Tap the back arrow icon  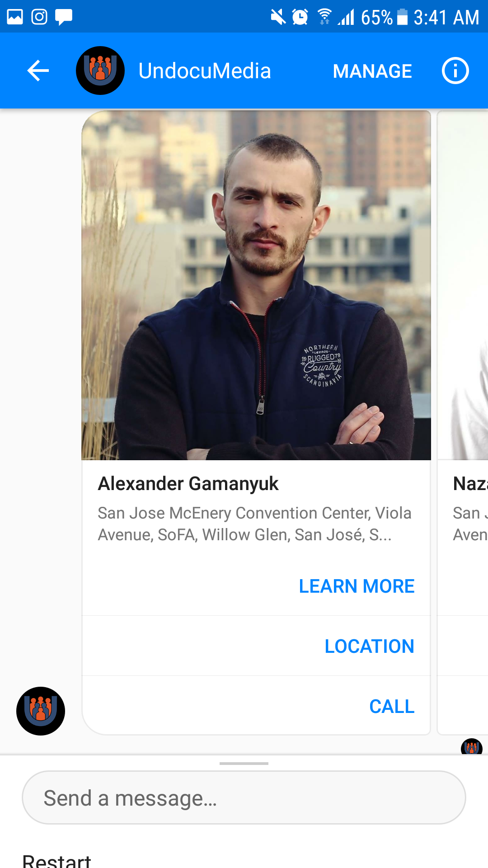(38, 71)
